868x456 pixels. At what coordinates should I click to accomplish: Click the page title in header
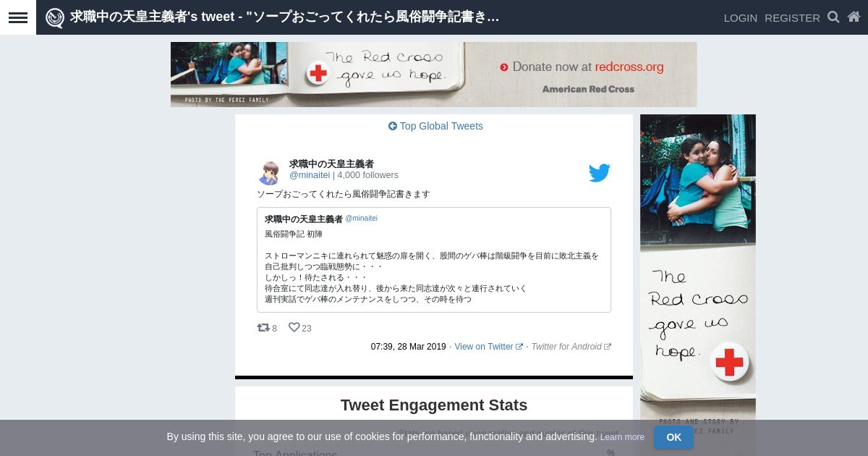[284, 17]
